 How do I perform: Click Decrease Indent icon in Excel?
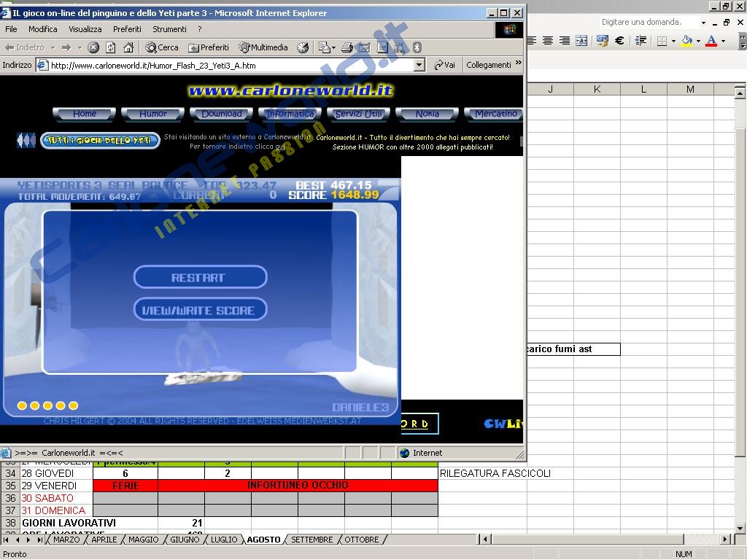click(x=640, y=41)
